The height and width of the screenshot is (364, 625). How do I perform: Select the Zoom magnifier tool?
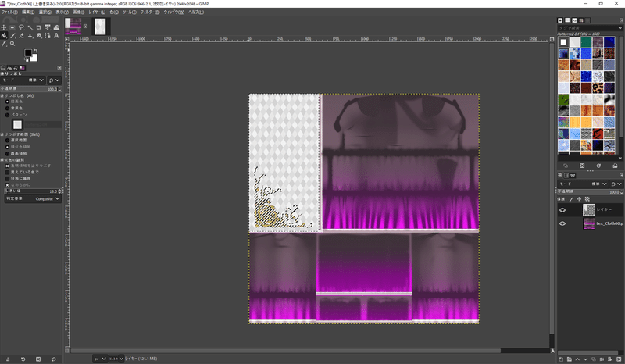tap(13, 44)
